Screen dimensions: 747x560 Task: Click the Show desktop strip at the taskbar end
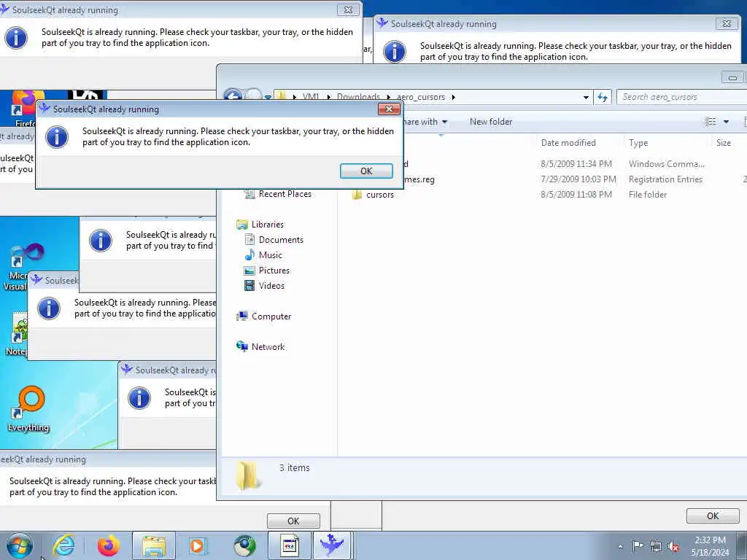[x=742, y=545]
